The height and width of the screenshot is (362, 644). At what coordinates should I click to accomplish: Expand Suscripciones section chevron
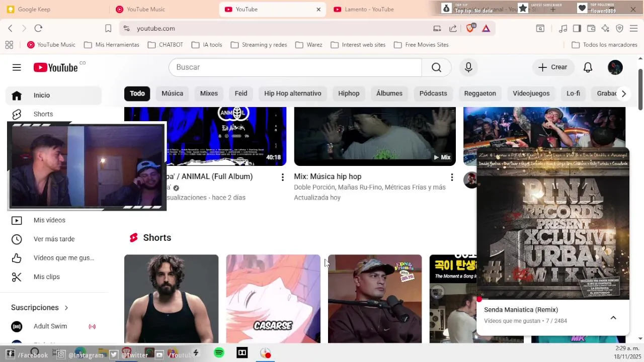[x=66, y=308]
